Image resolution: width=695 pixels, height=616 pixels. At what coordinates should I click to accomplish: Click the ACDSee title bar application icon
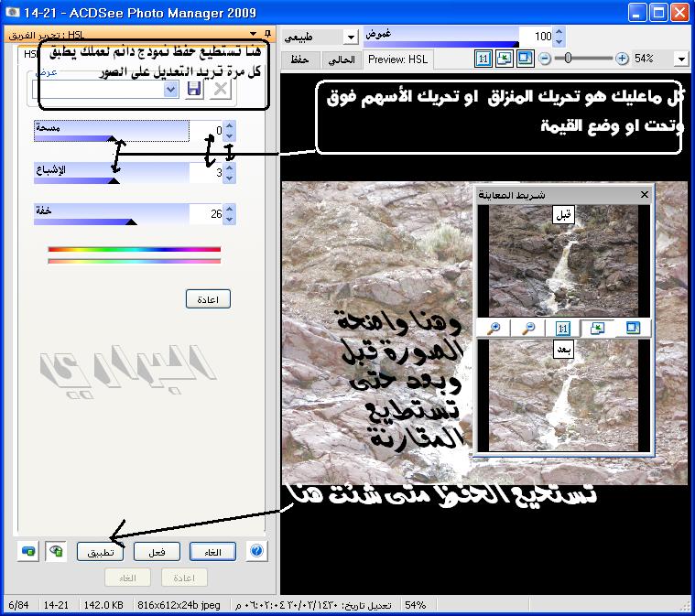coord(12,12)
